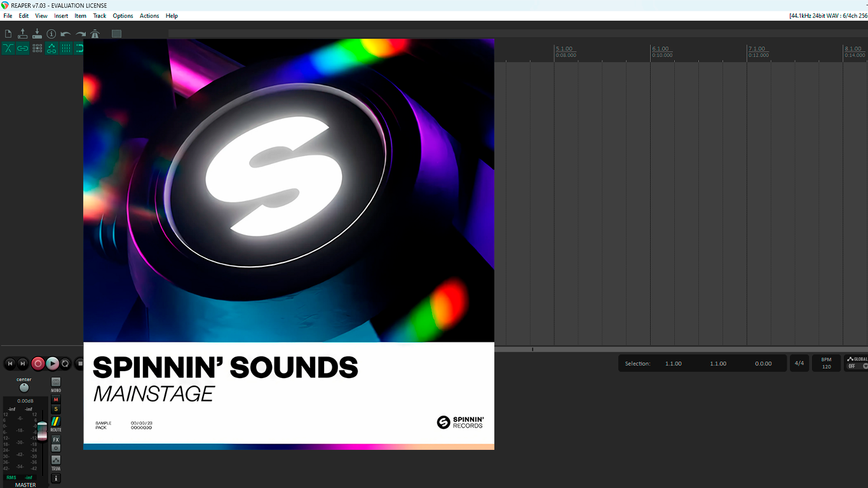
Task: Toggle the Repeat loop button
Action: [x=65, y=363]
